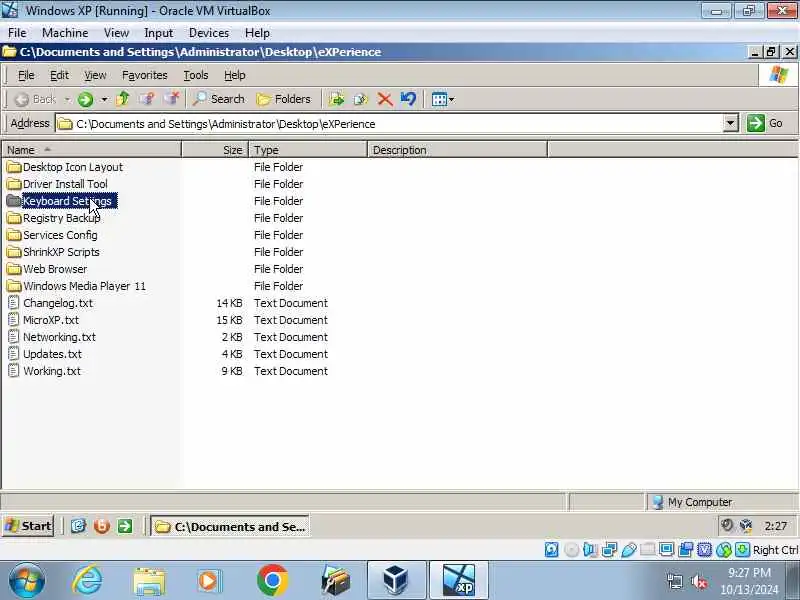
Task: Click the VirtualBox audio status icon
Action: [x=590, y=549]
